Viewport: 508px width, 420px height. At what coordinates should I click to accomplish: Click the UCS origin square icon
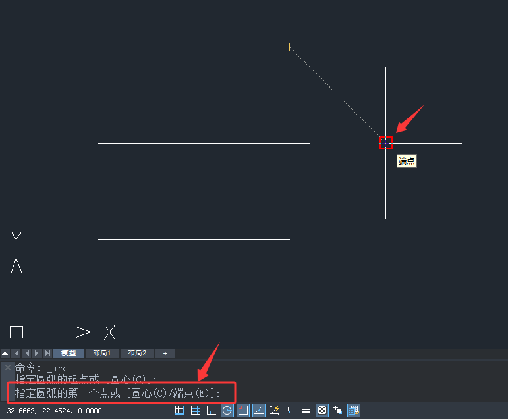(16, 332)
